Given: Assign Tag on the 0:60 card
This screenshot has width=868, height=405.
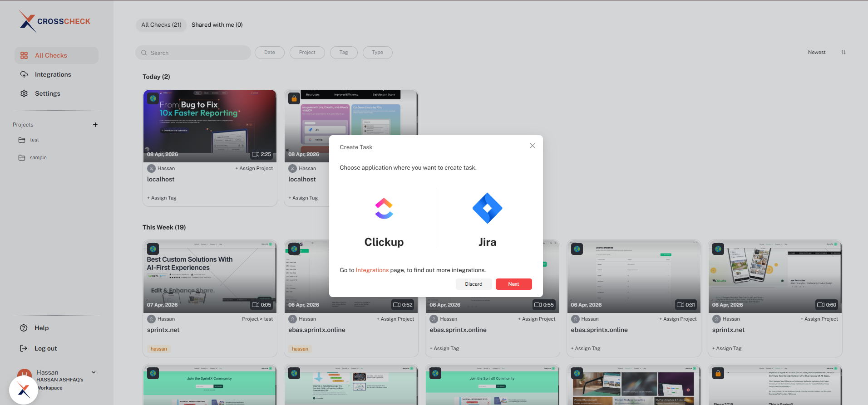Looking at the screenshot, I should [727, 348].
